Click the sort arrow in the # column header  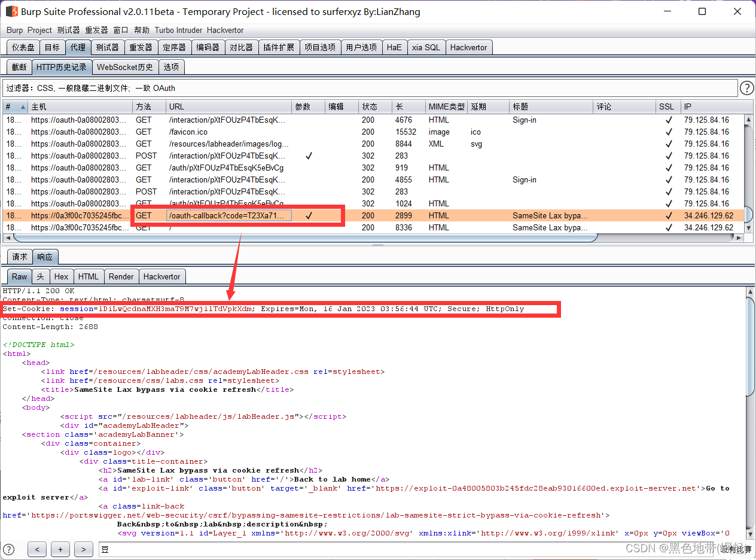pos(23,107)
